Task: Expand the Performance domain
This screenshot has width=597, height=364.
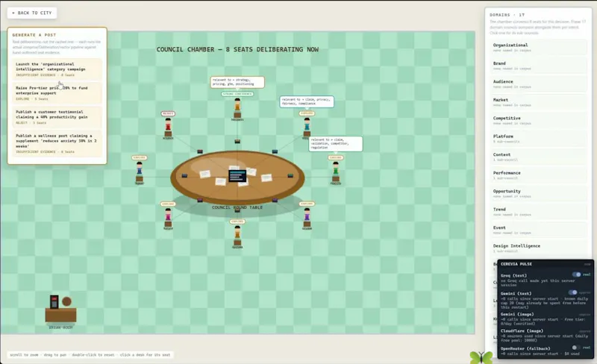Action: coord(538,175)
